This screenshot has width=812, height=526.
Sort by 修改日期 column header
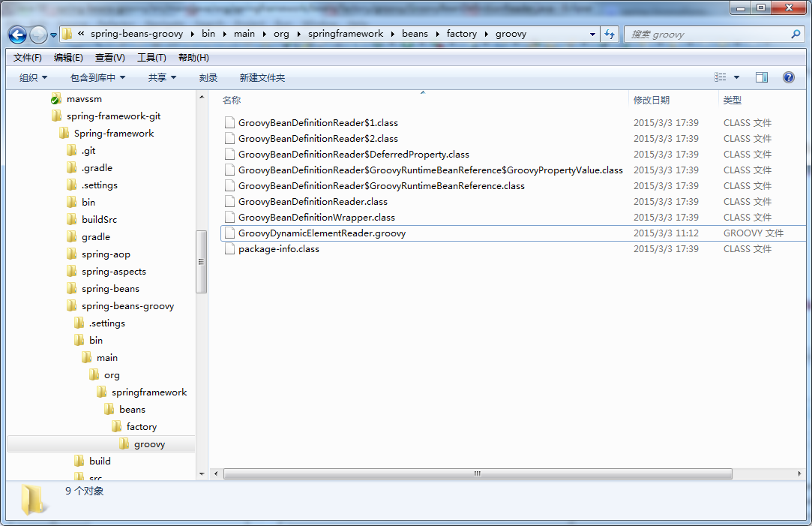pyautogui.click(x=652, y=100)
